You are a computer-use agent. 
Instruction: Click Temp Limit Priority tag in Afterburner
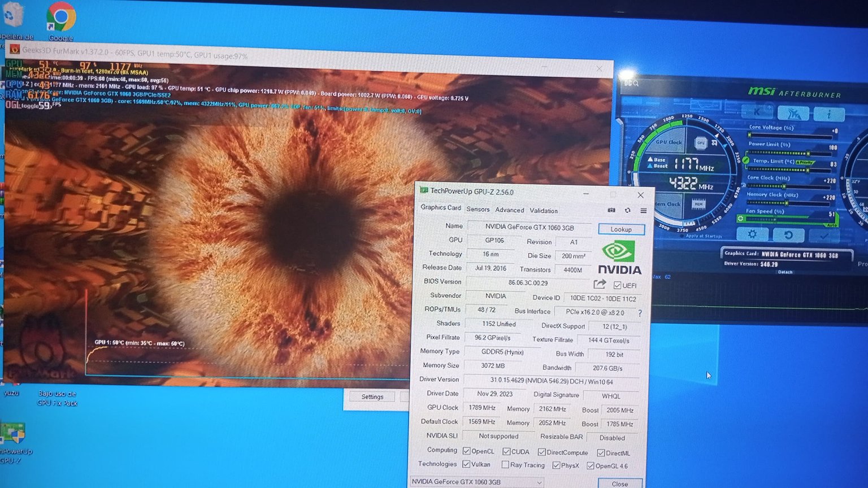(805, 162)
